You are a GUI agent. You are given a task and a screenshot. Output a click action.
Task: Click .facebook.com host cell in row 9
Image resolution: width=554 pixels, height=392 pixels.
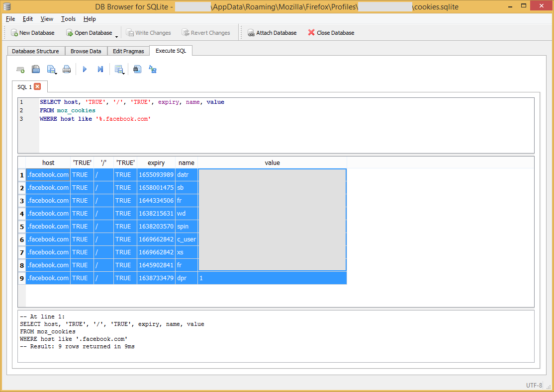coord(48,278)
